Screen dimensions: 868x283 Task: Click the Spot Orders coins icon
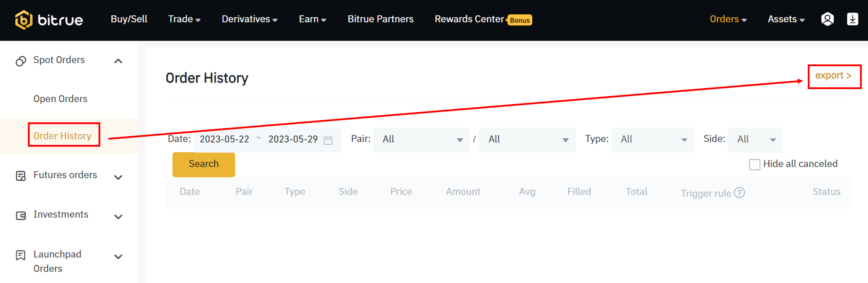tap(21, 61)
